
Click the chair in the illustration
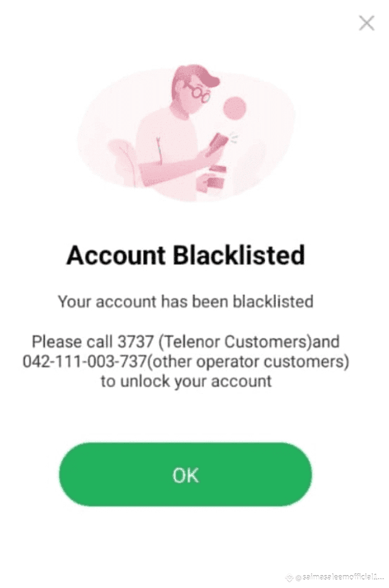pos(122,161)
